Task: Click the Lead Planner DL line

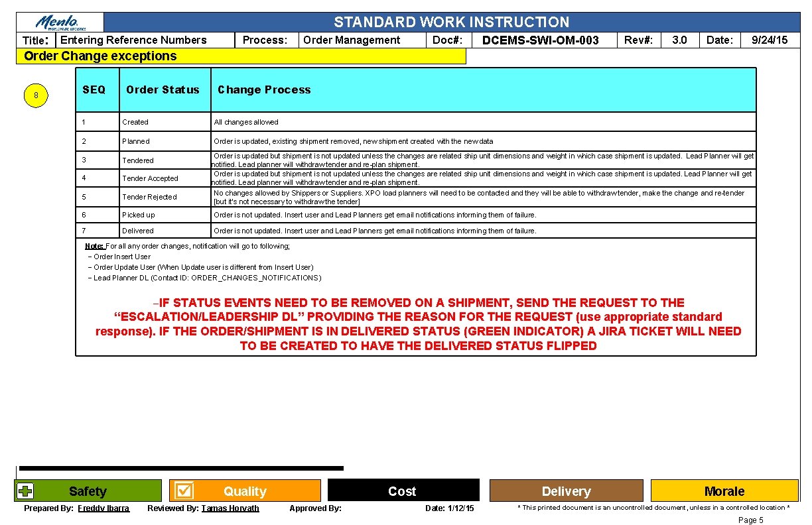Action: tap(204, 278)
